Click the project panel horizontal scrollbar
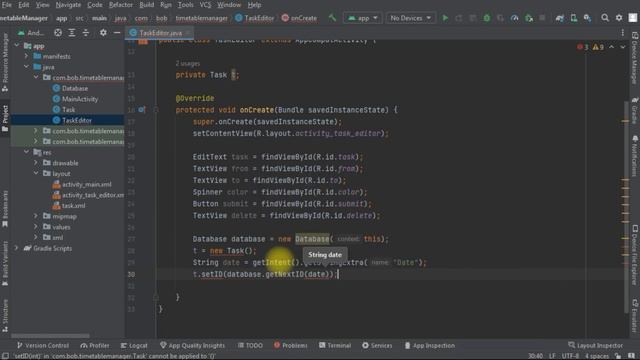The image size is (640, 360). (50, 336)
